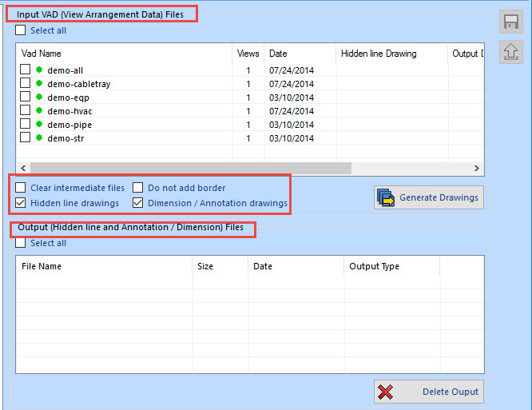Uncheck Hidden line drawings option
The height and width of the screenshot is (410, 532).
[21, 203]
